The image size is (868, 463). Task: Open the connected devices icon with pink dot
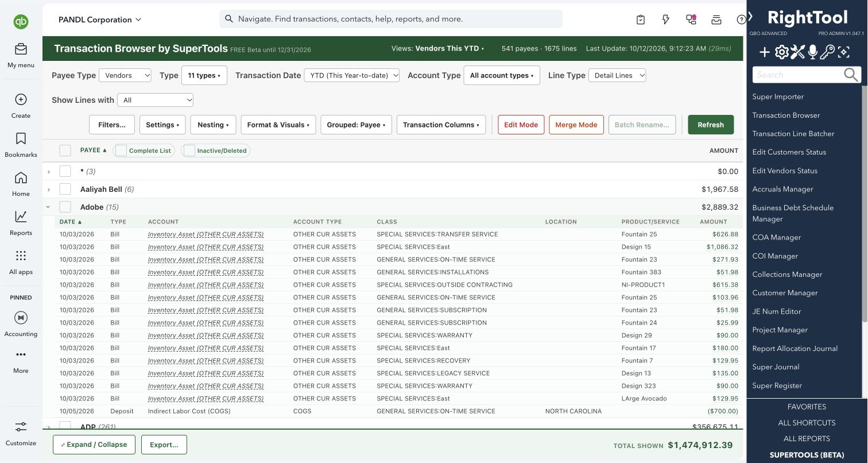[691, 20]
